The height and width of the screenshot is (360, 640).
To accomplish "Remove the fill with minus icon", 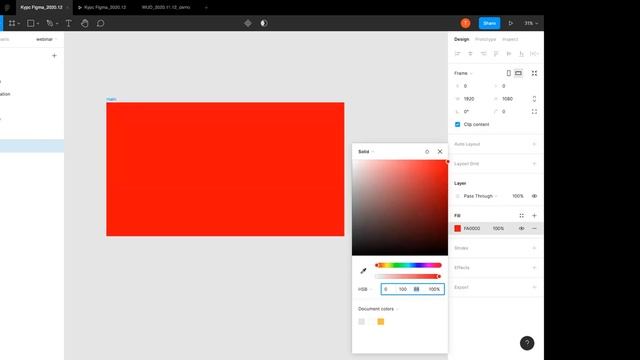I will 534,229.
